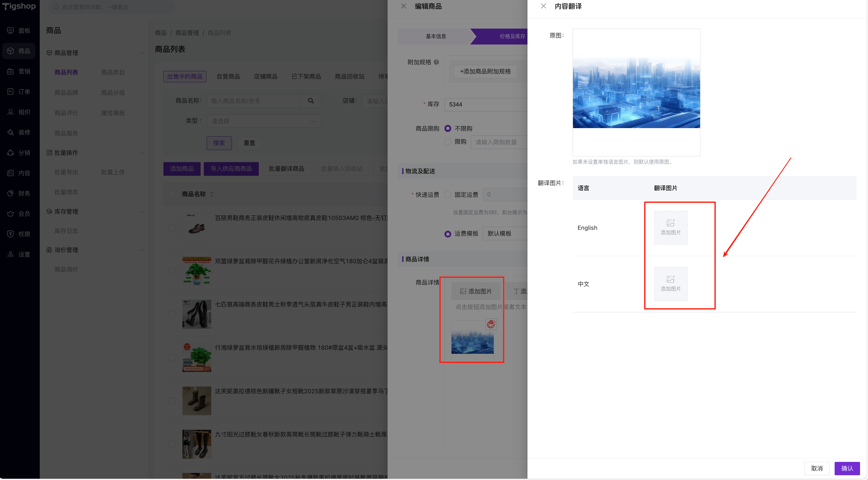Switch to the 已下架商品 tab
The image size is (868, 480).
306,77
